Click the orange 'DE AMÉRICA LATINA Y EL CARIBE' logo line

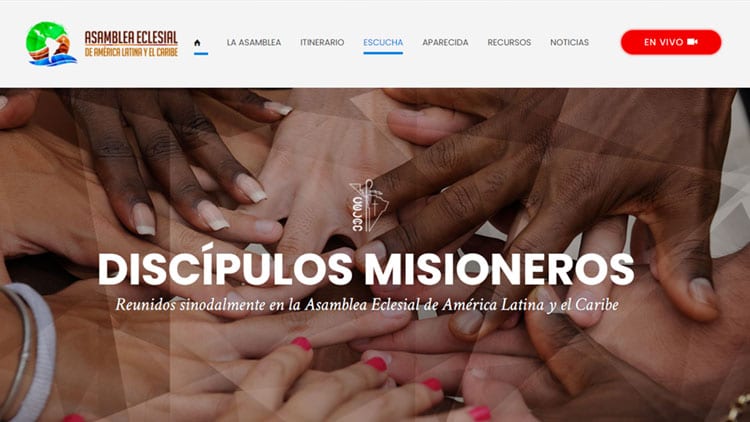click(131, 52)
